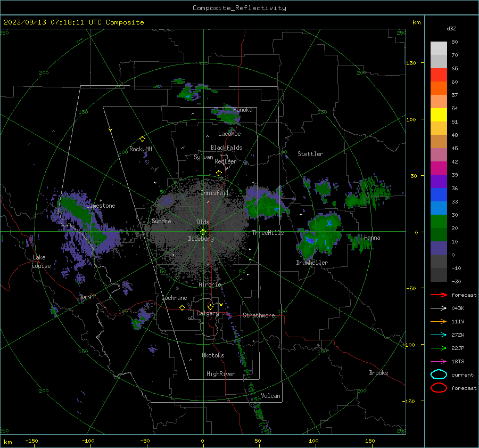Click the Ponoka city label

click(x=243, y=110)
